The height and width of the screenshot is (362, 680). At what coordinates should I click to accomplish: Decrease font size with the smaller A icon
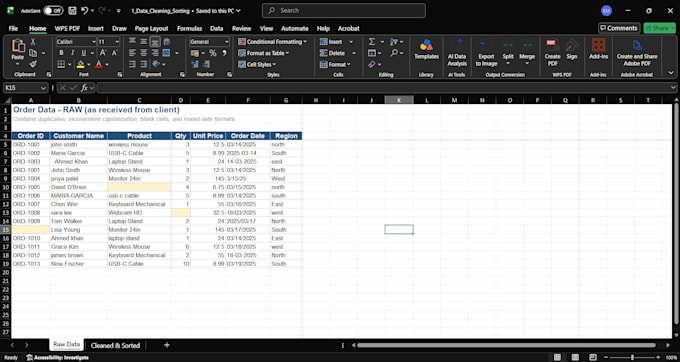114,53
